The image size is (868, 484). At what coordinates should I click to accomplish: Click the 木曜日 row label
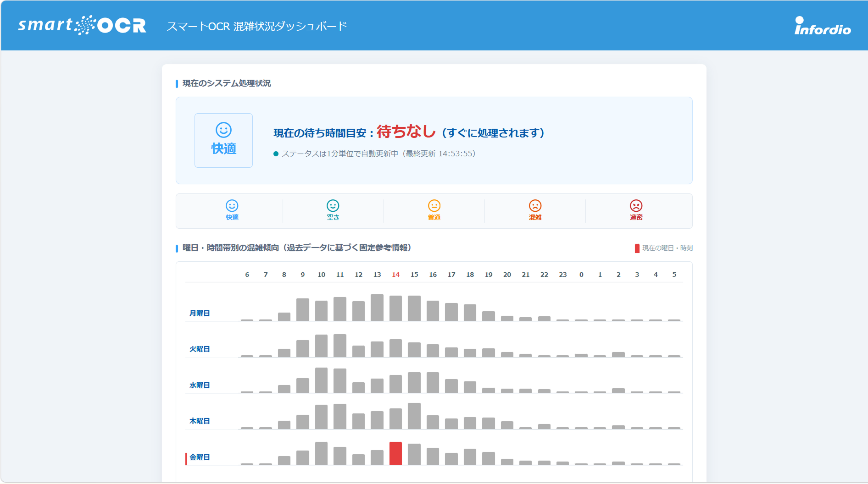click(x=200, y=421)
